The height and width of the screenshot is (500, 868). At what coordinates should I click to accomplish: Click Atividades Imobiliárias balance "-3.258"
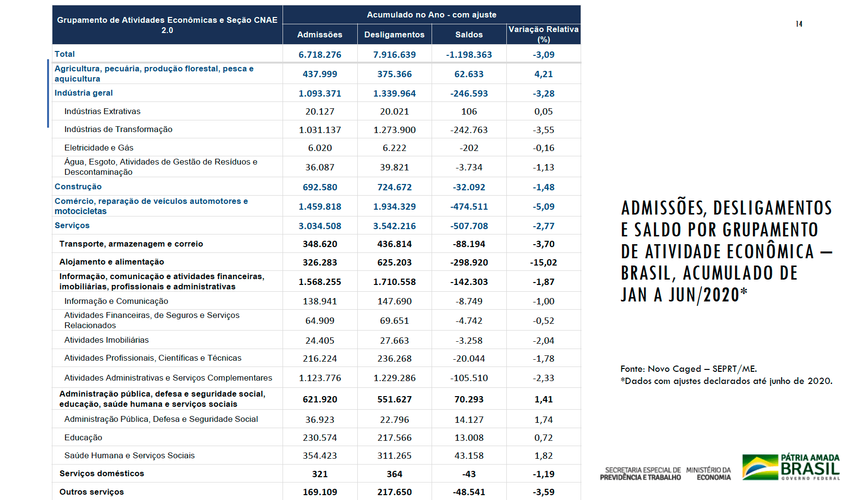click(x=469, y=341)
